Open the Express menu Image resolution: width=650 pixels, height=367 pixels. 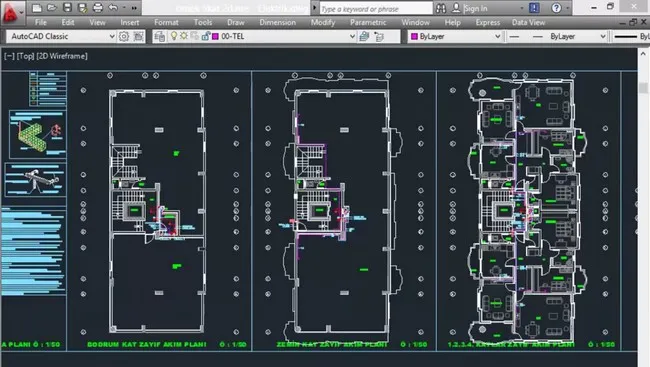click(488, 22)
